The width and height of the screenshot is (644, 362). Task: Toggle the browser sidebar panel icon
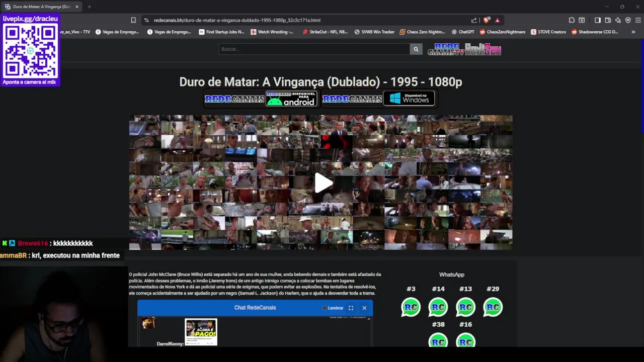click(x=598, y=20)
